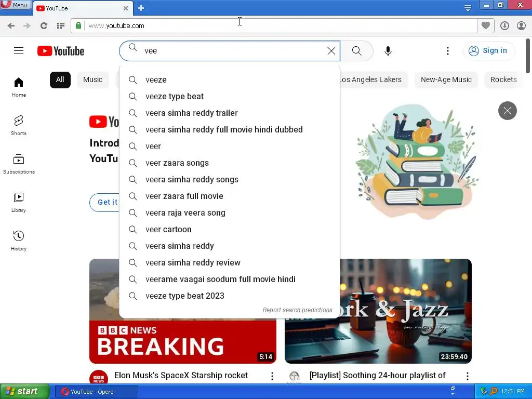Choose suggestion "veer zaara full movie"
The width and height of the screenshot is (532, 399).
[230, 196]
